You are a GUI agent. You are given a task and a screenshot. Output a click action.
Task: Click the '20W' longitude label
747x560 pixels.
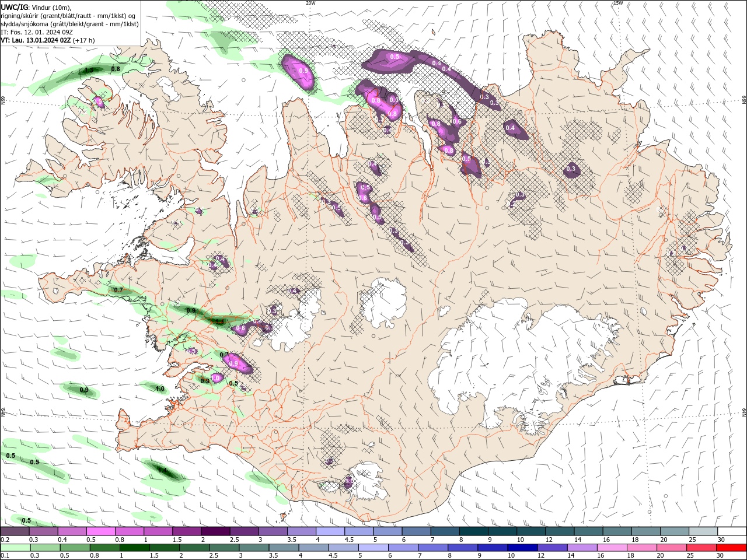click(x=310, y=3)
